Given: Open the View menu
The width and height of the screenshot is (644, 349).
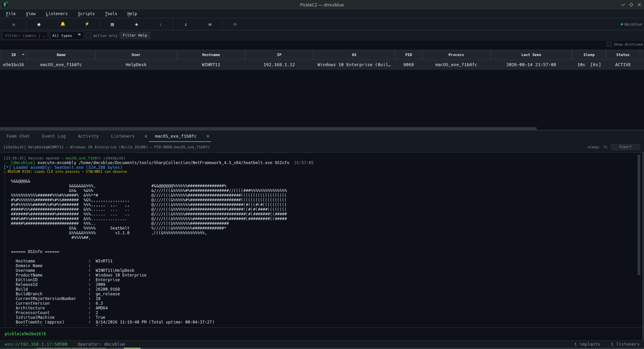Looking at the screenshot, I should (31, 14).
